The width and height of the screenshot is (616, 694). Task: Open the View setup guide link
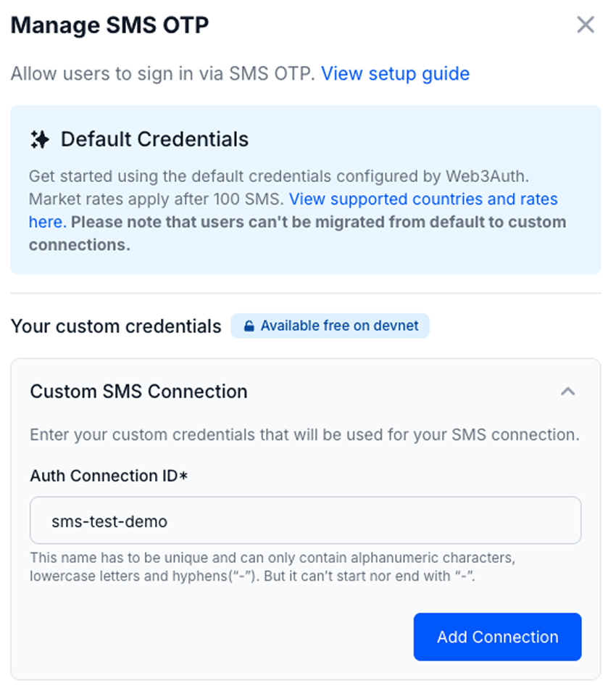(x=396, y=73)
